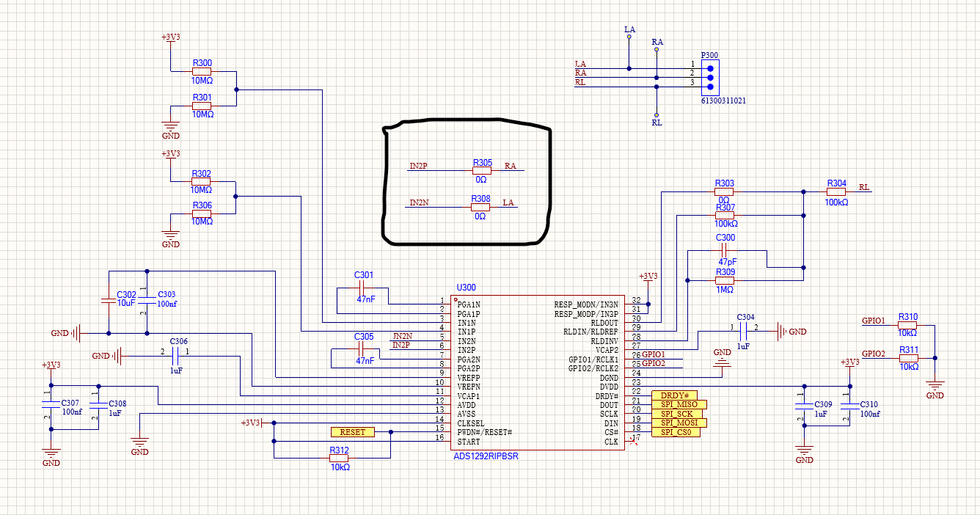Select the RA net label after R305
Viewport: 980px width, 515px height.
pos(511,166)
